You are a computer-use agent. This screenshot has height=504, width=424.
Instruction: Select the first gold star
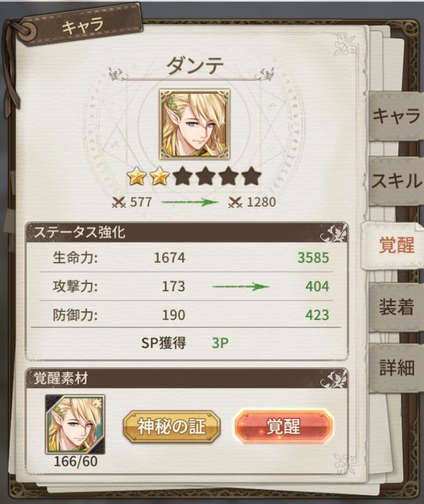(x=137, y=176)
